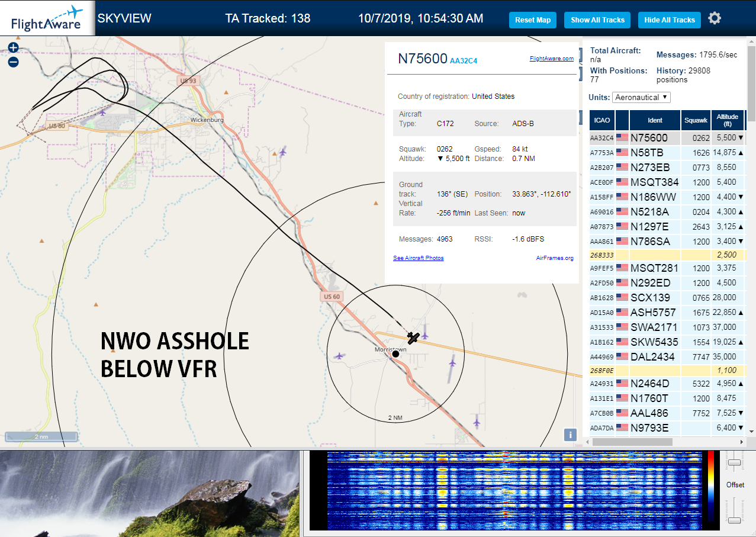Click the table scroll right arrow
Image resolution: width=756 pixels, height=537 pixels.
(742, 442)
